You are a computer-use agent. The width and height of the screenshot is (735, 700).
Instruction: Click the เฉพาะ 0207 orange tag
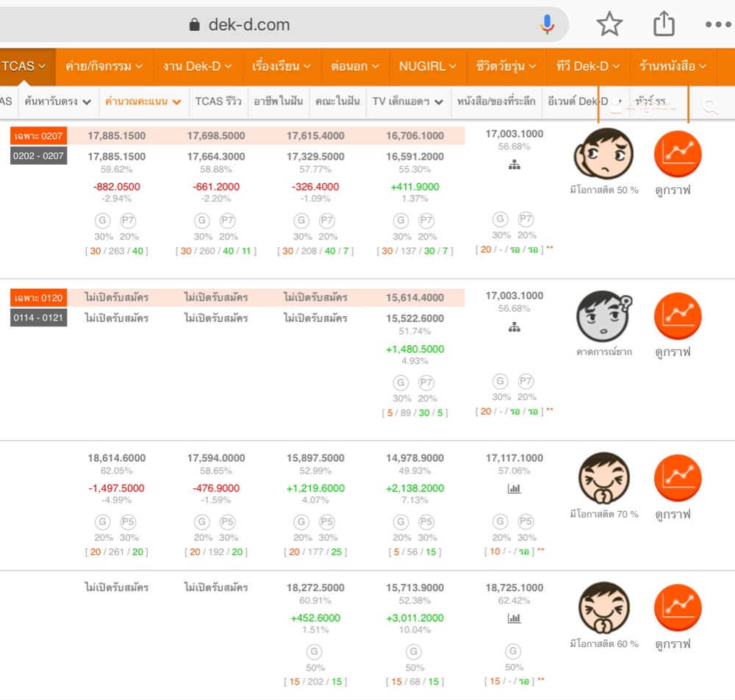(39, 135)
